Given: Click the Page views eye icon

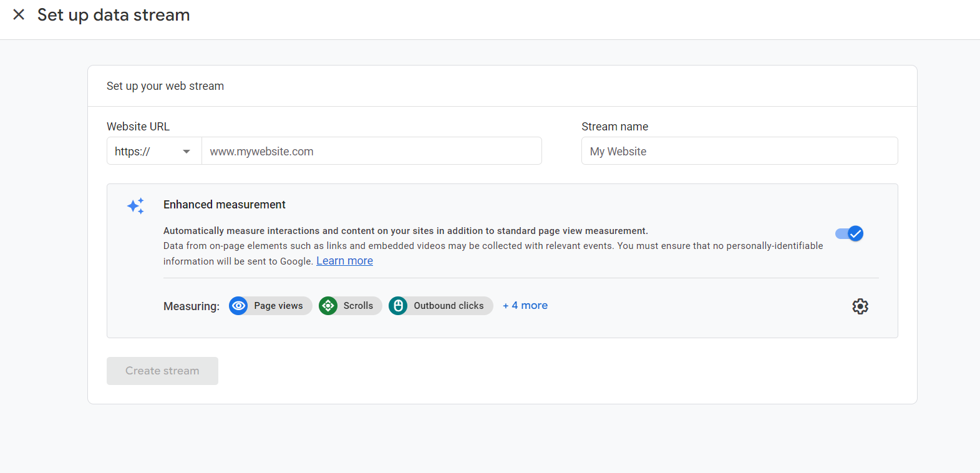Looking at the screenshot, I should pyautogui.click(x=238, y=306).
